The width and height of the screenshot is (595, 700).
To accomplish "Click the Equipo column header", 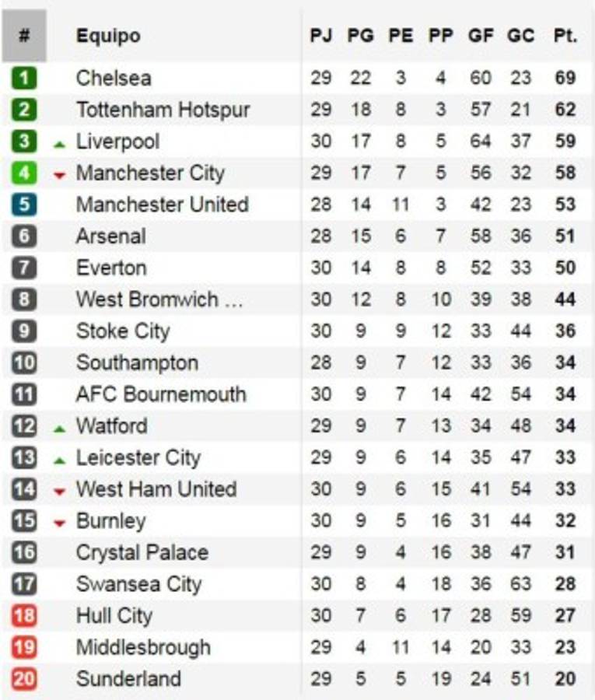I will (108, 36).
